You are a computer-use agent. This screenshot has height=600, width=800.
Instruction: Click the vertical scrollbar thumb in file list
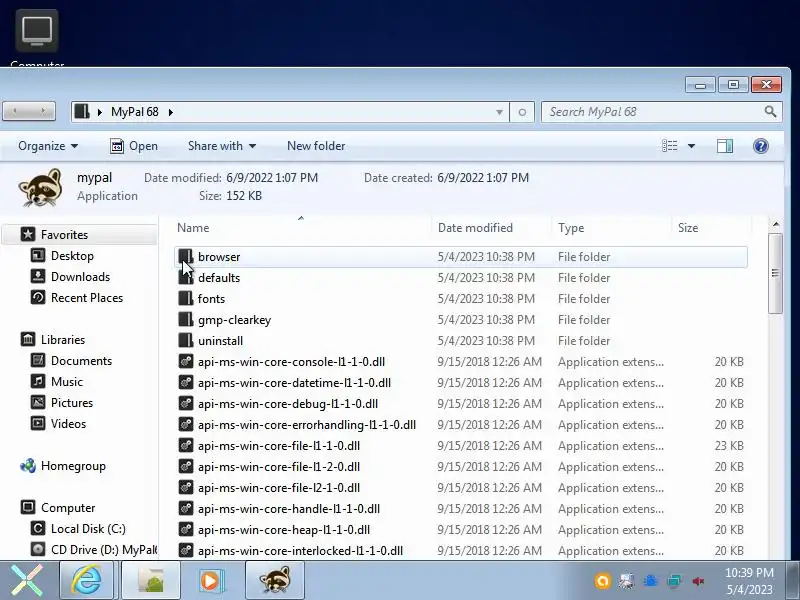(x=775, y=273)
